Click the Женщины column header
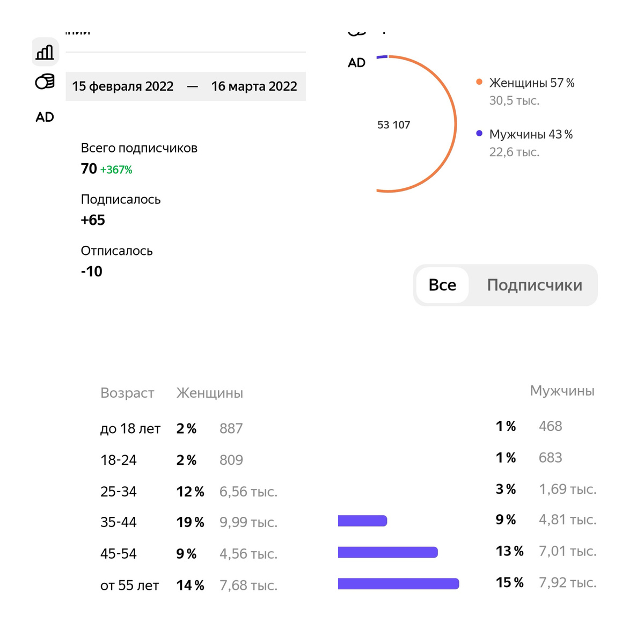Viewport: 644px width, 644px height. 210,393
